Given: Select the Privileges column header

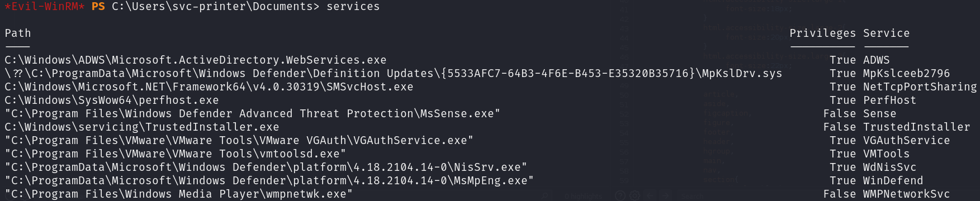Looking at the screenshot, I should (822, 33).
